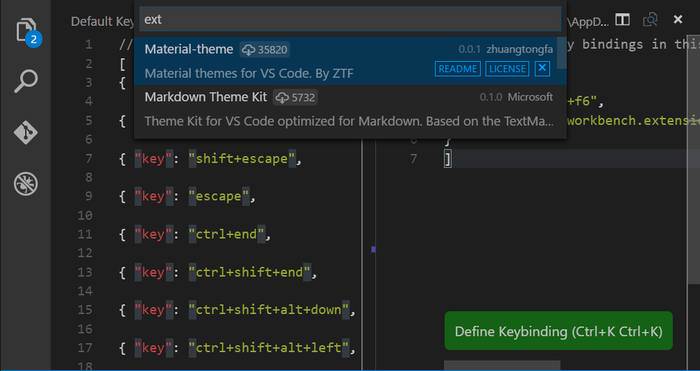This screenshot has height=371, width=700.
Task: Click the quick open list scrollbar
Action: [x=562, y=54]
